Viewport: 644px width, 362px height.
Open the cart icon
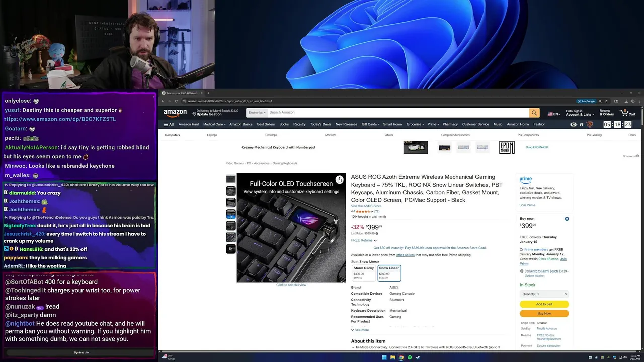click(628, 112)
